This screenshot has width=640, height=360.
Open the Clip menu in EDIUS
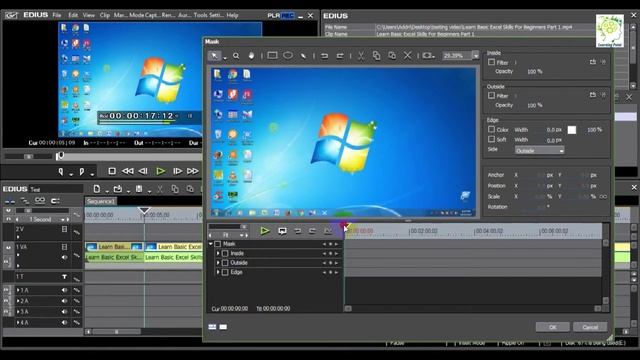[x=105, y=15]
